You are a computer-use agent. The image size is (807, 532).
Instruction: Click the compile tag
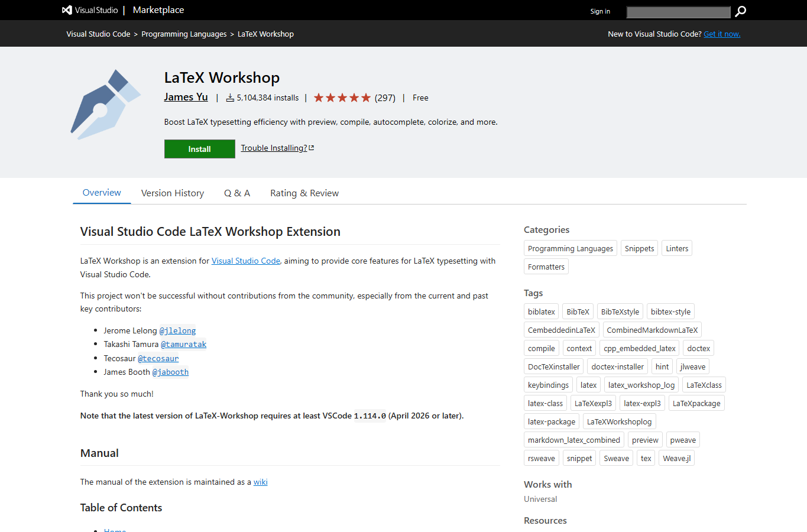click(x=542, y=348)
